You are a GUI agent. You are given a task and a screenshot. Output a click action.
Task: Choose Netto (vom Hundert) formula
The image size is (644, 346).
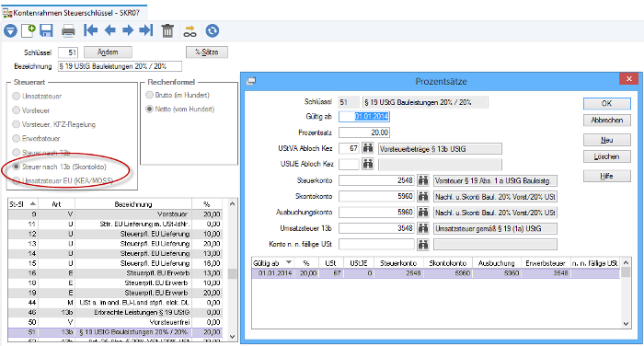pos(149,109)
